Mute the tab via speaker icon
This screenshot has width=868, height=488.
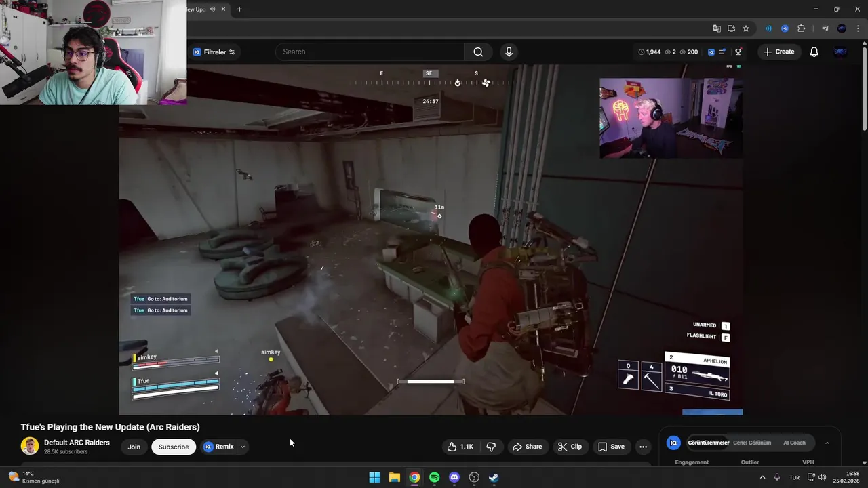tap(212, 9)
